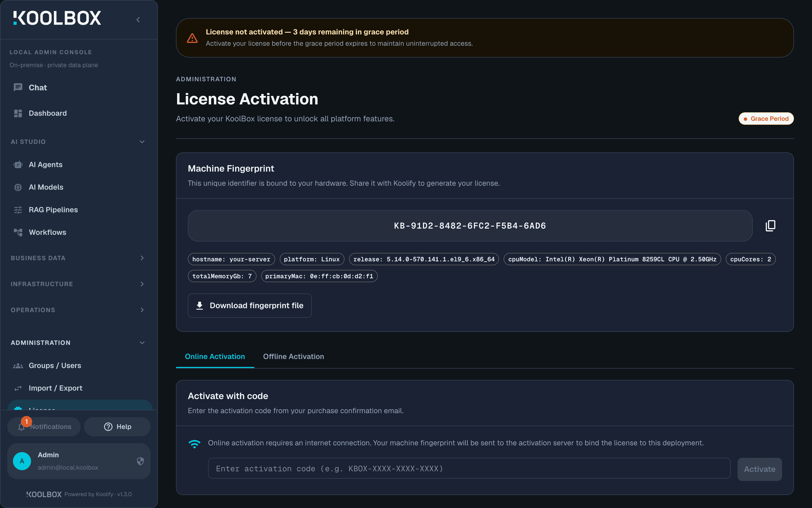Click the primaryMac address chip

319,276
